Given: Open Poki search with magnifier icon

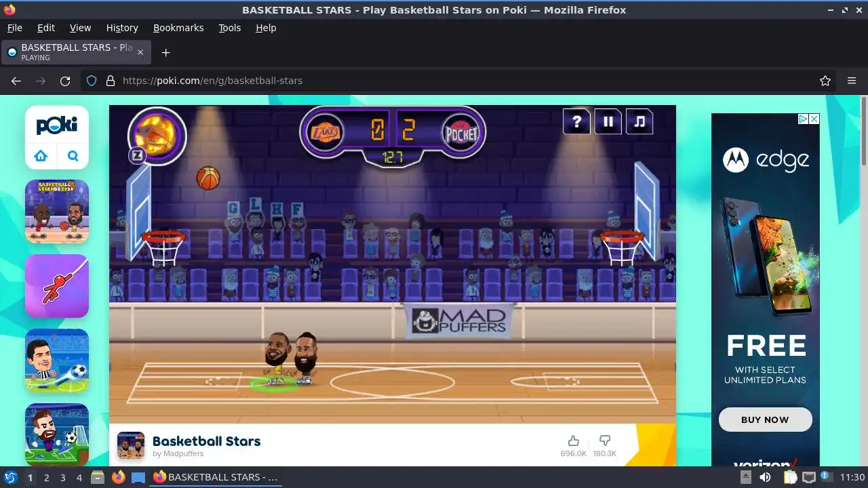Looking at the screenshot, I should pos(73,156).
